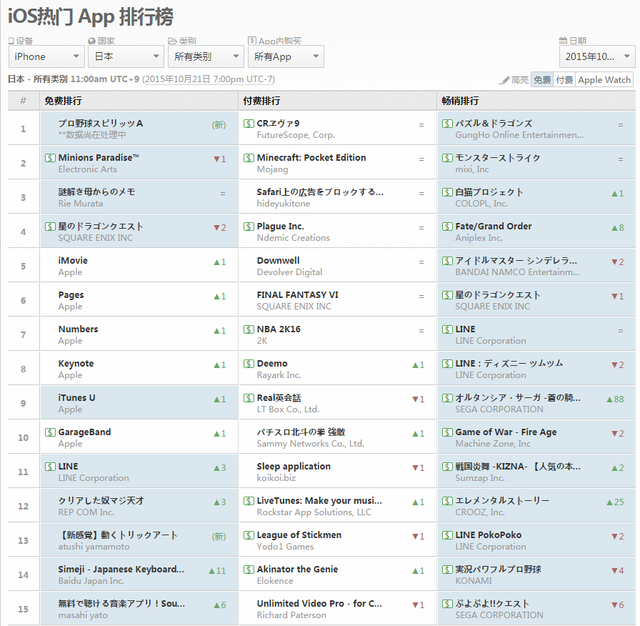The width and height of the screenshot is (640, 626).
Task: Click the rank number 10 cell
Action: [23, 437]
